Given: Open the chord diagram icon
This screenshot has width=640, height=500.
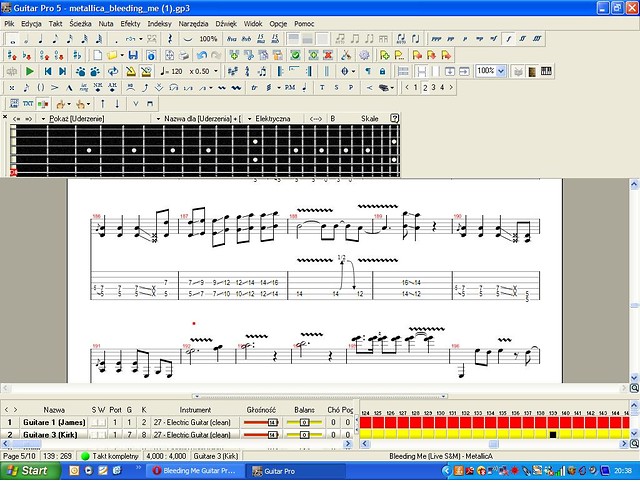Looking at the screenshot, I should (x=14, y=104).
